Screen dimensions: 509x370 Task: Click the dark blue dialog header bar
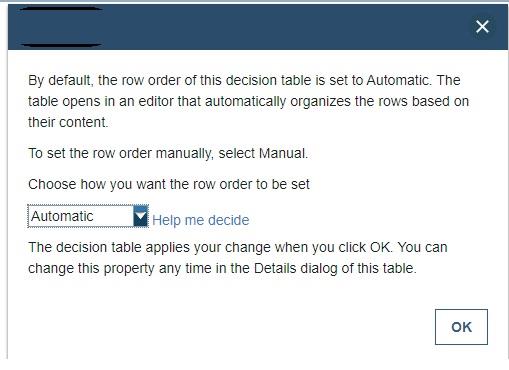[x=258, y=27]
